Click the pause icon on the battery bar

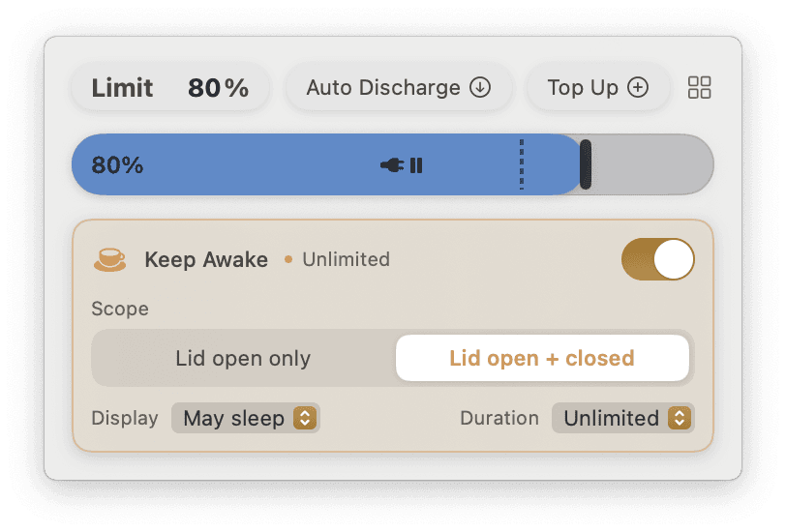click(416, 165)
